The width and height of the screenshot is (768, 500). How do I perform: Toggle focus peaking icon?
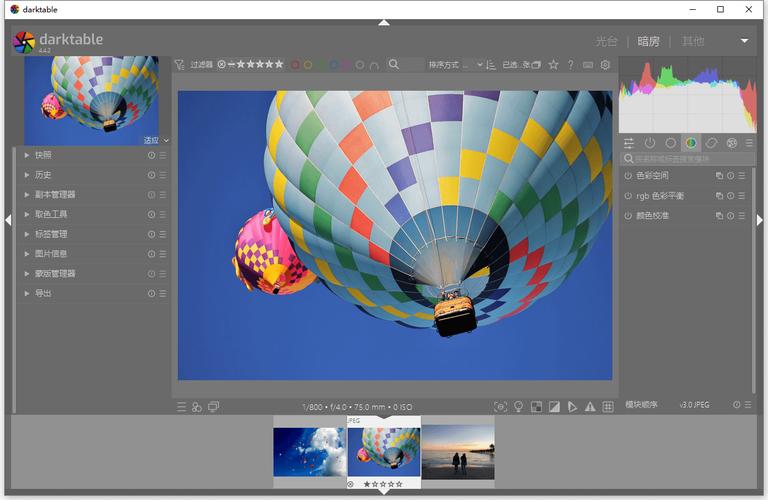tap(501, 407)
